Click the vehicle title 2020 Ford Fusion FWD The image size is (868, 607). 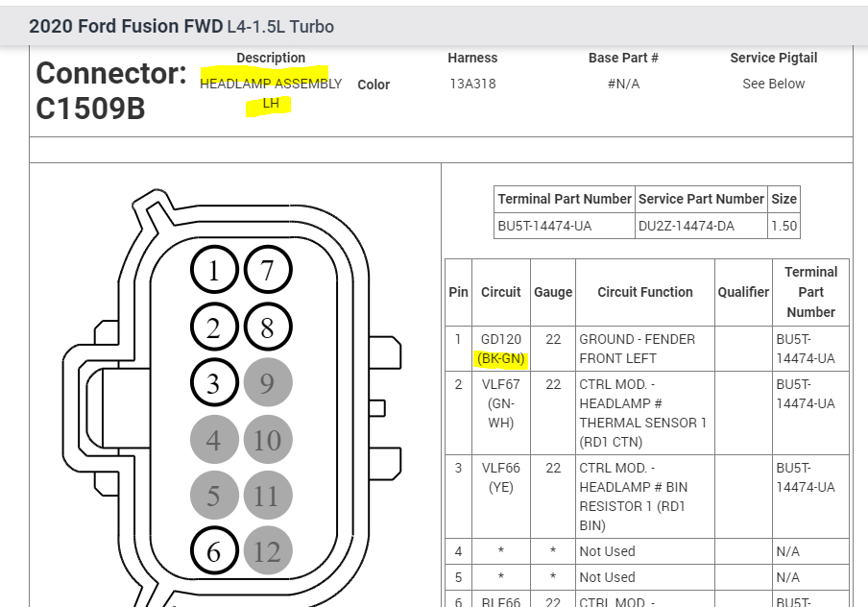click(x=126, y=26)
